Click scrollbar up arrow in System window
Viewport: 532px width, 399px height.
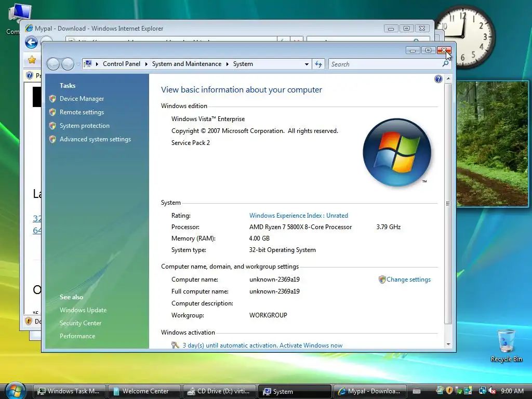pos(448,79)
